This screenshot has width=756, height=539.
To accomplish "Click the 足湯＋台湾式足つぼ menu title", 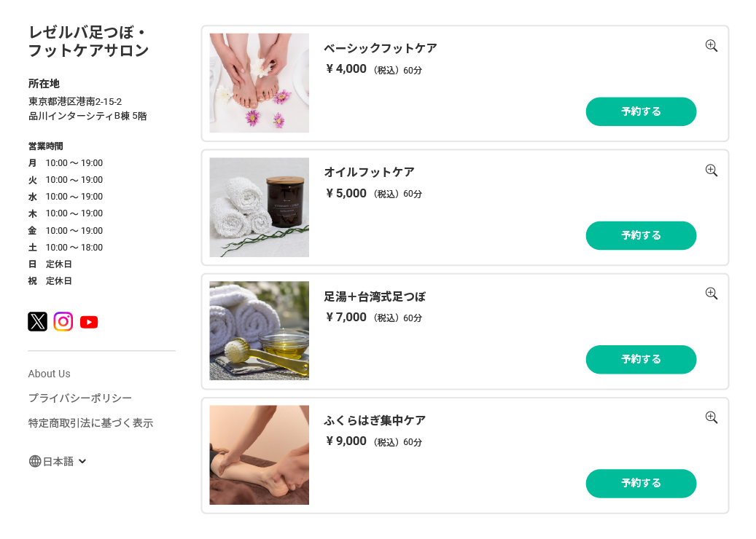I will pos(375,296).
